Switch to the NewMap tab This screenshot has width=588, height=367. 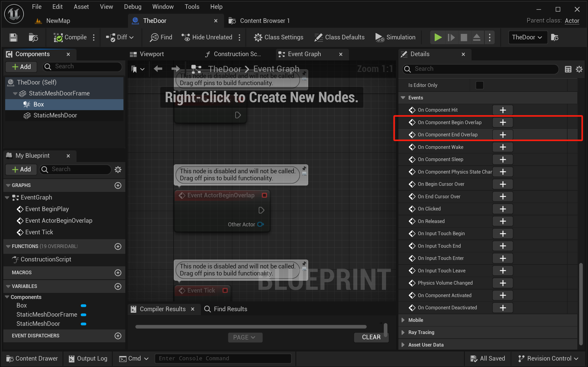coord(52,21)
